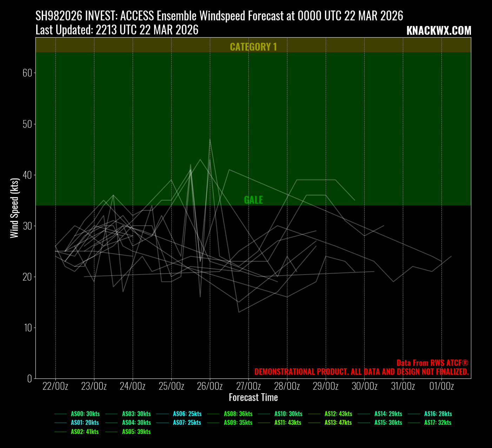Screen dimensions: 492x448
Task: Click the 26/00z forecast time tick
Action: click(x=210, y=387)
